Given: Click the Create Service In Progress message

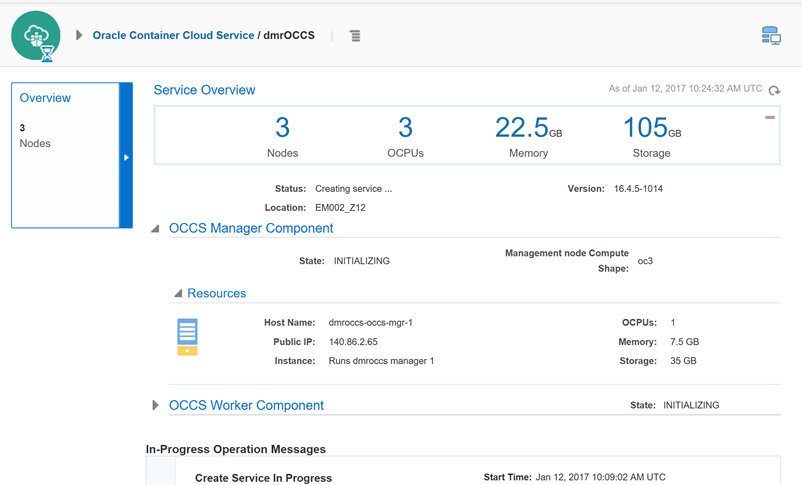Looking at the screenshot, I should pos(263,478).
